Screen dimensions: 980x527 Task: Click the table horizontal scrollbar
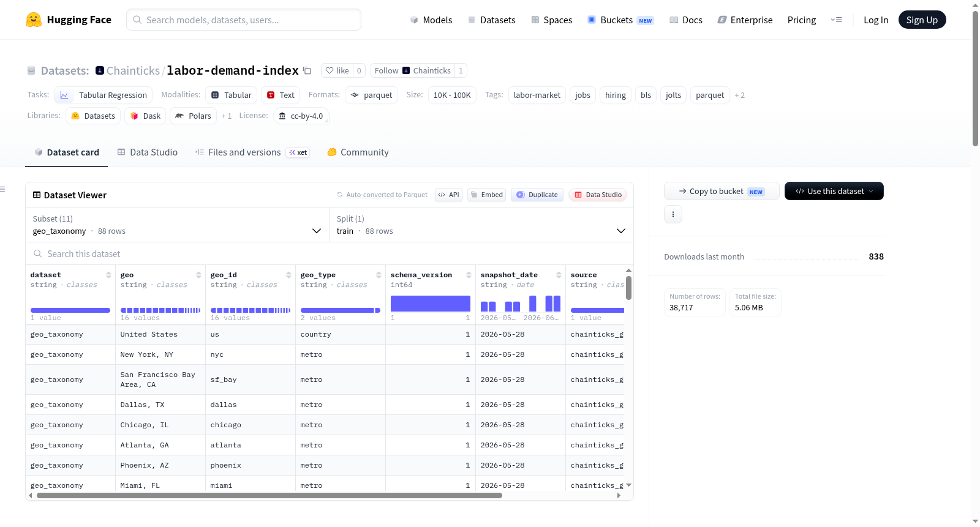[x=269, y=496]
